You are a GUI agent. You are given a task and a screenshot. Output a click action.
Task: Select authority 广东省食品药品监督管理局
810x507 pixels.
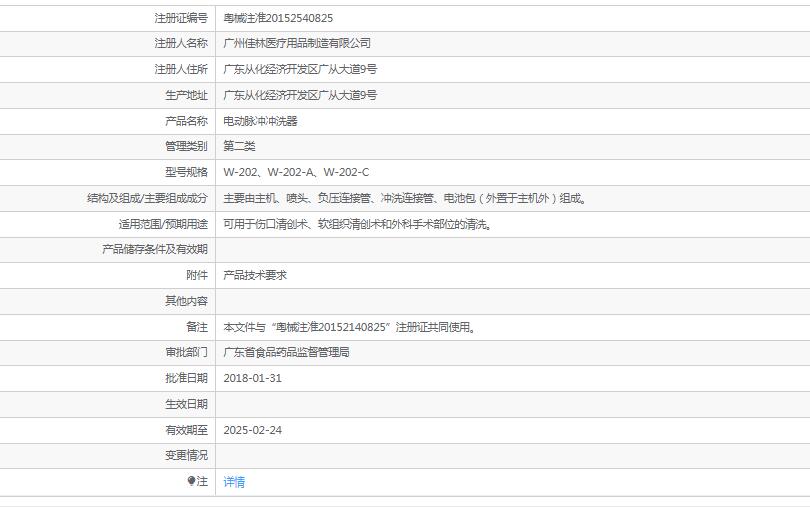tap(286, 352)
